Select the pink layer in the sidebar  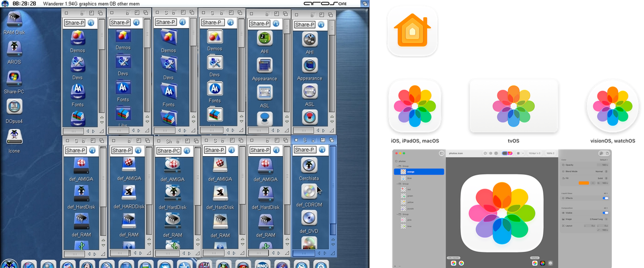[419, 220]
